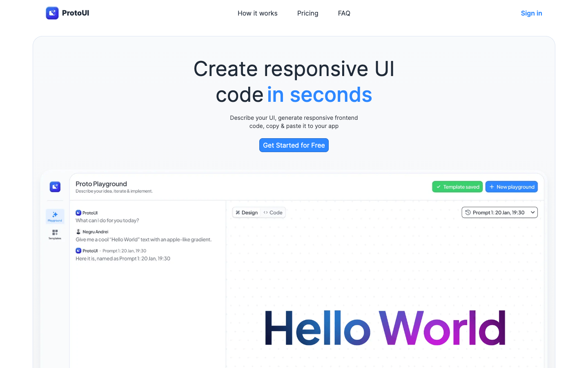
Task: Click the Code tab's brackets icon
Action: [x=266, y=213]
